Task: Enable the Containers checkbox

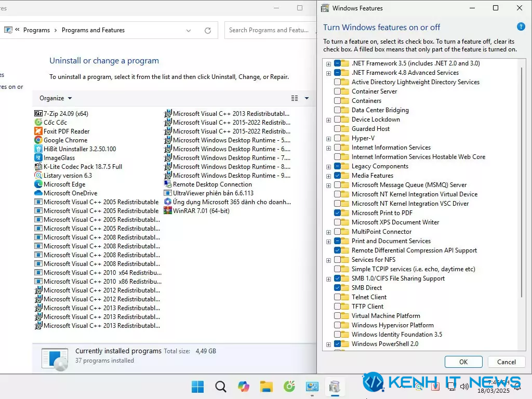Action: (337, 100)
